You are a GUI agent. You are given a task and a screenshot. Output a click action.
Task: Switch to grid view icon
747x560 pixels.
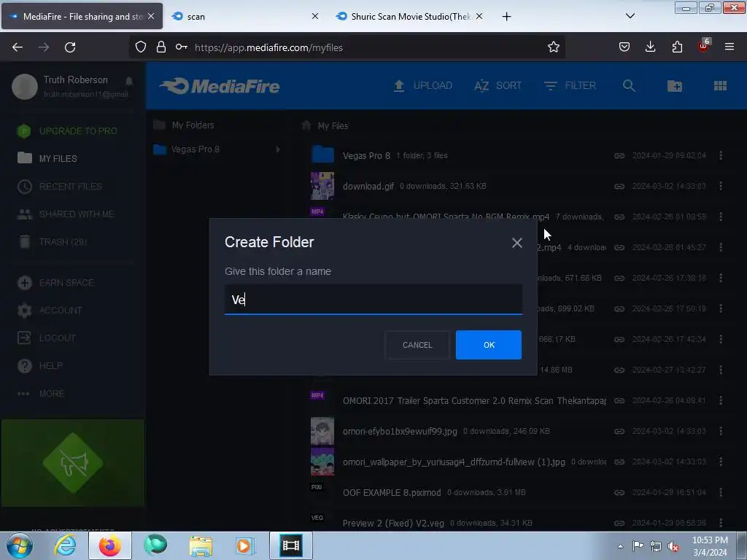pos(720,86)
